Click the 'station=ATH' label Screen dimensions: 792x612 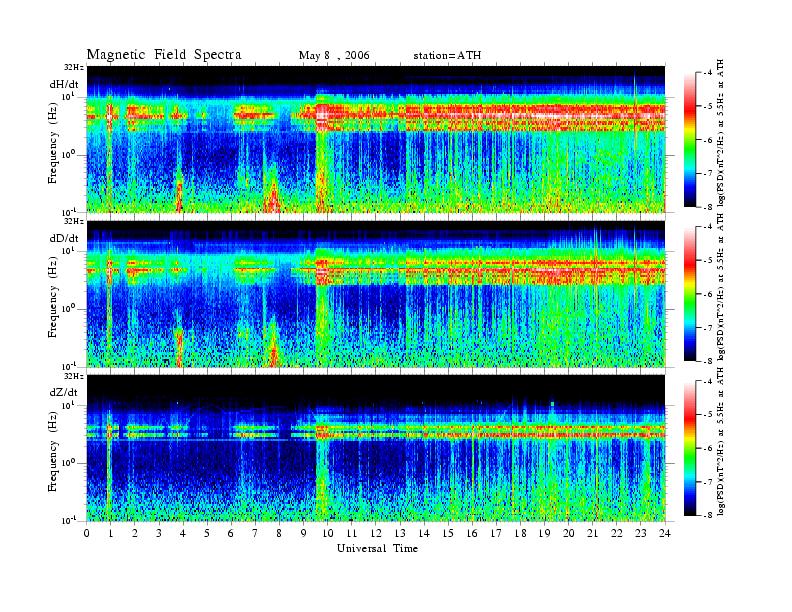pos(447,56)
